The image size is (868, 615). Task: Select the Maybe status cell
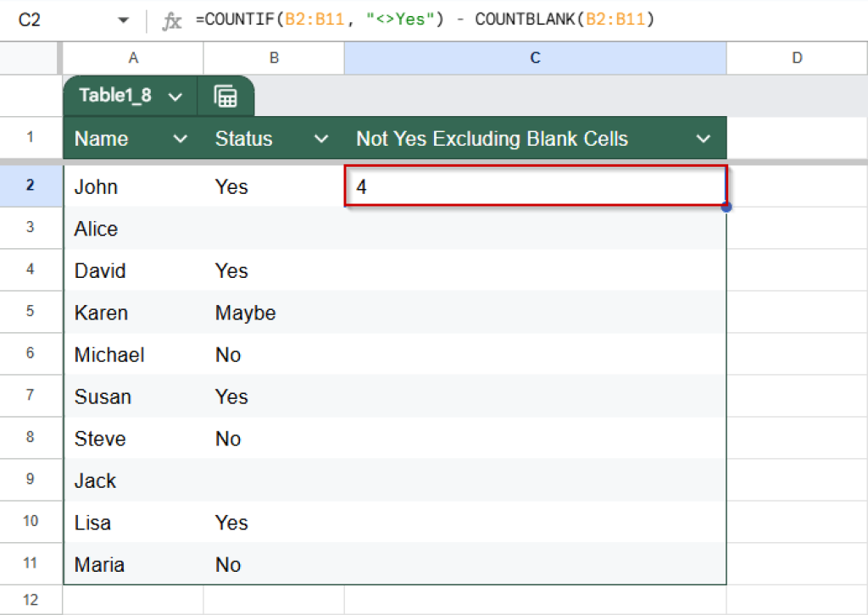273,313
